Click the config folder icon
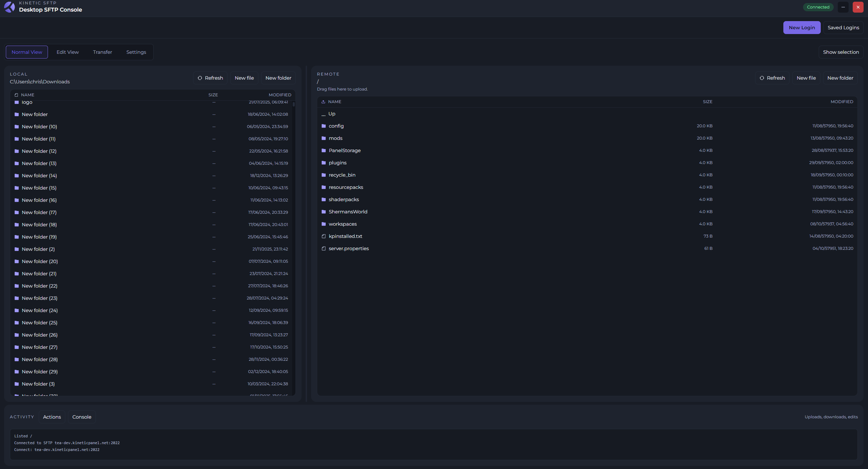This screenshot has width=868, height=469. coord(324,126)
